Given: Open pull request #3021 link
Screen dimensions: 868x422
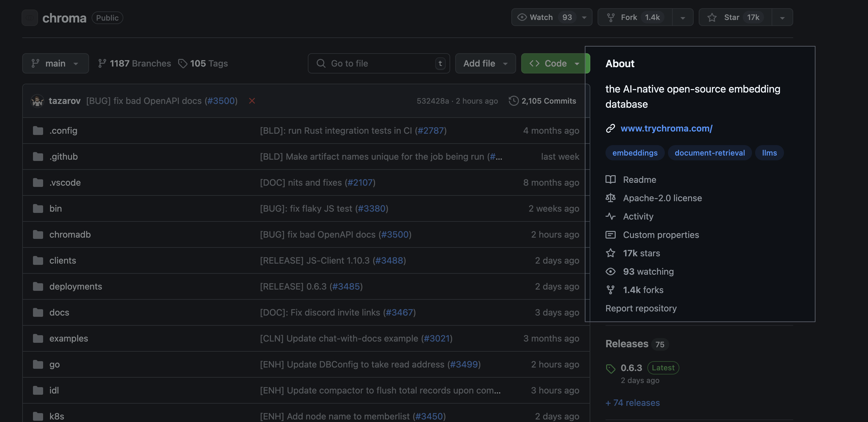Looking at the screenshot, I should (x=437, y=338).
